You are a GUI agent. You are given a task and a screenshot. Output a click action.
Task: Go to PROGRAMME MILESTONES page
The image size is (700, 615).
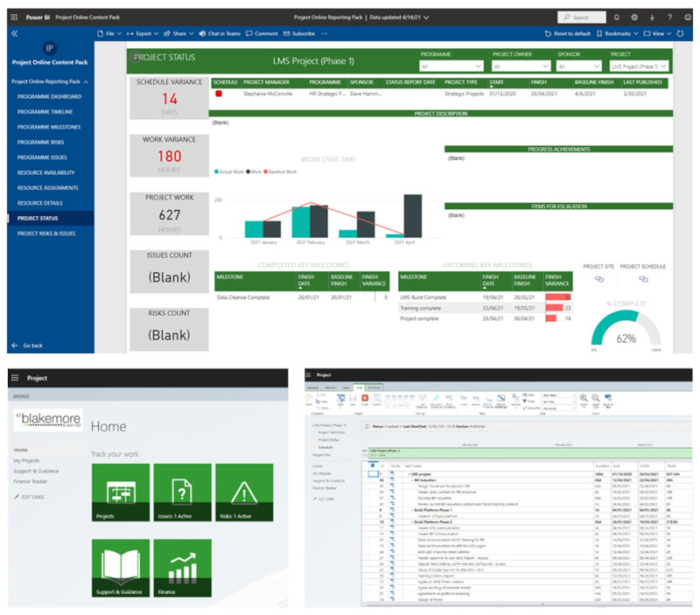point(49,127)
